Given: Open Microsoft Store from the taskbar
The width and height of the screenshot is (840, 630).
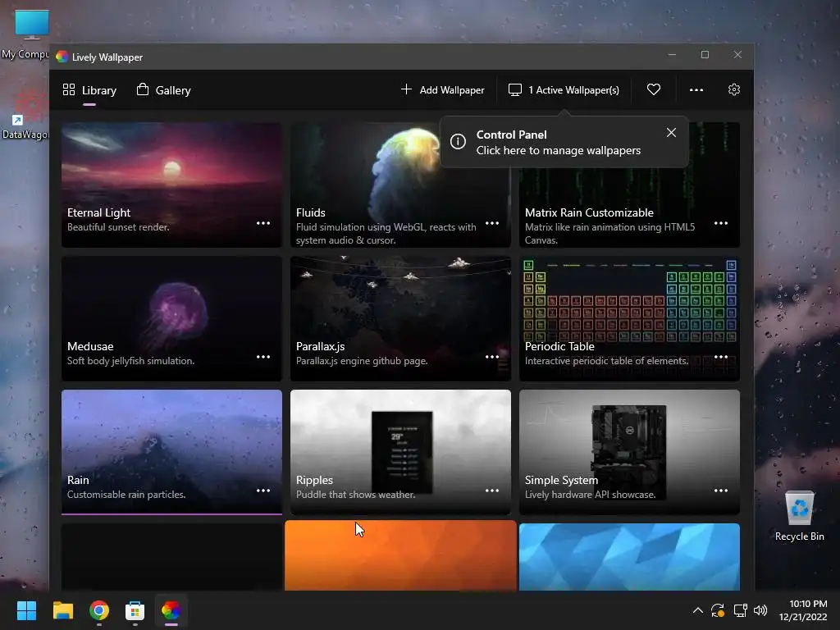Looking at the screenshot, I should point(135,610).
